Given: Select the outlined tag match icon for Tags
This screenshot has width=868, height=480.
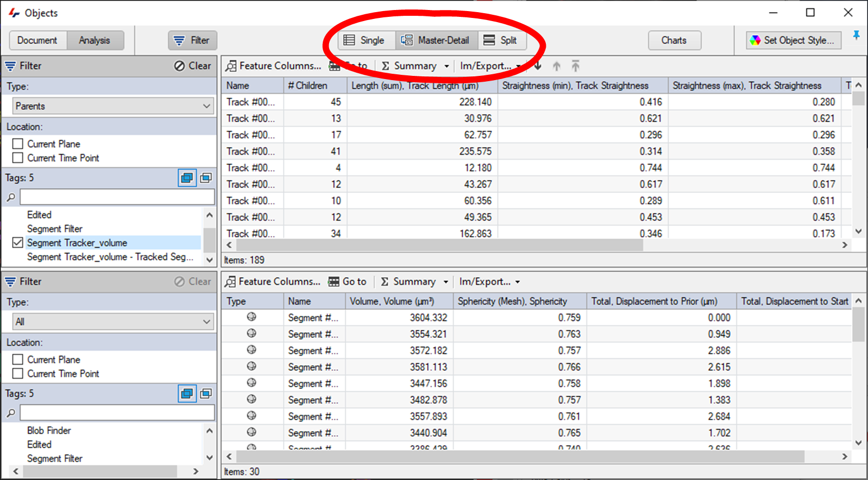Looking at the screenshot, I should point(206,178).
